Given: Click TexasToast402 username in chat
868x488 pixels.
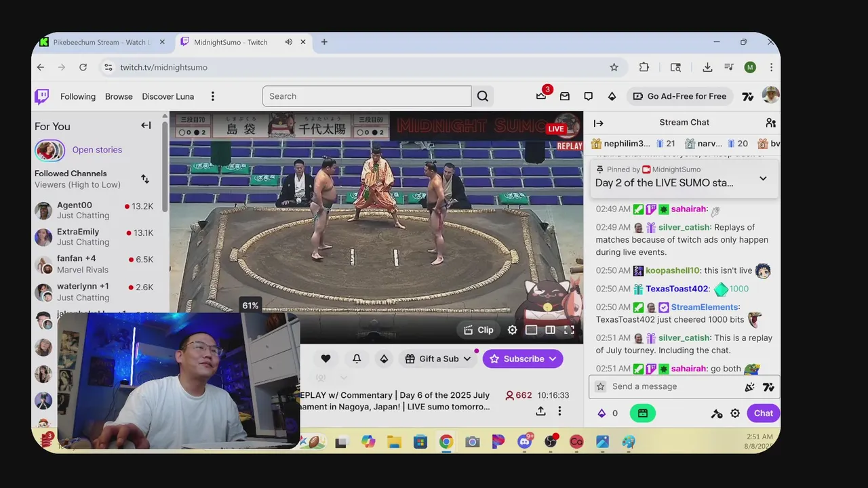Looking at the screenshot, I should [x=677, y=289].
